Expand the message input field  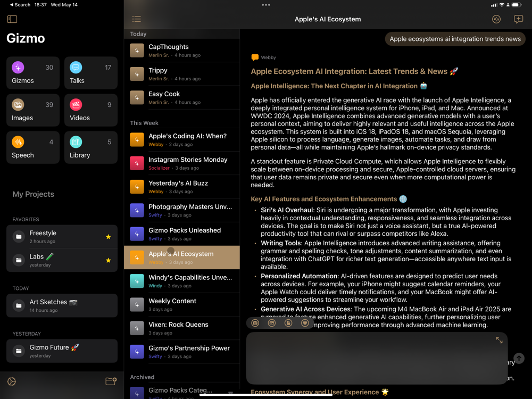499,340
